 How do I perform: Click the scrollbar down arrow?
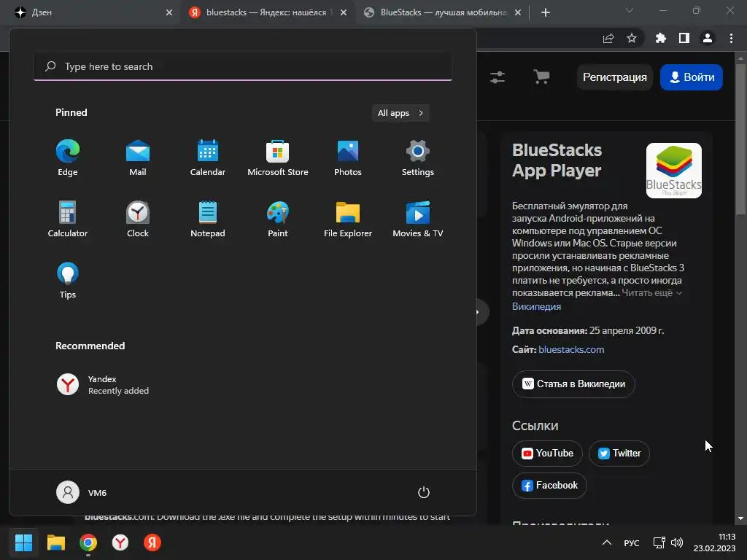740,518
